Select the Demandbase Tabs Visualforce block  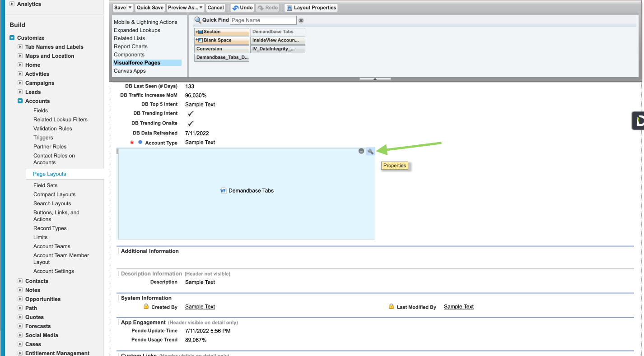(247, 194)
